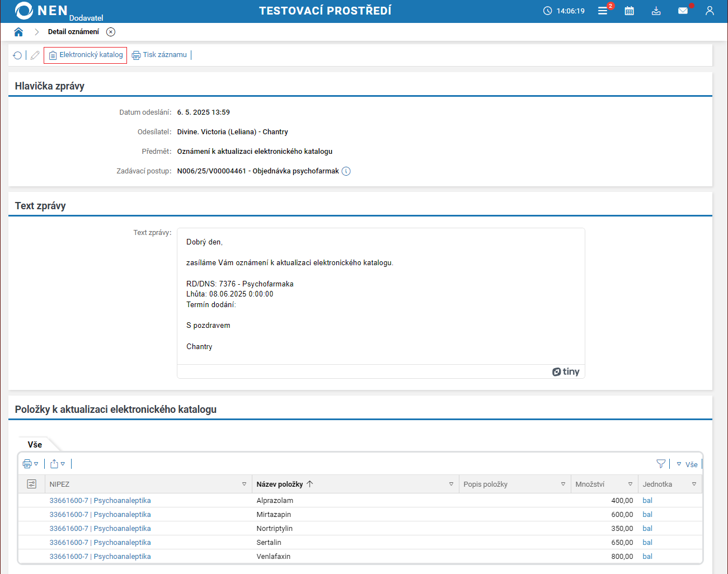Close the Detail oznámení breadcrumb tab
This screenshot has width=728, height=574.
[x=111, y=32]
